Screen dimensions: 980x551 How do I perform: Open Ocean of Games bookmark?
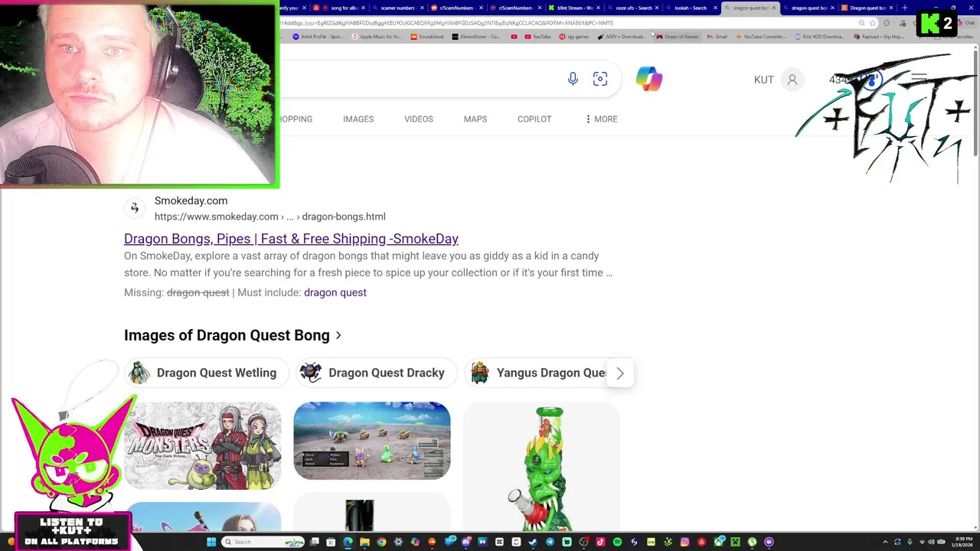coord(677,37)
